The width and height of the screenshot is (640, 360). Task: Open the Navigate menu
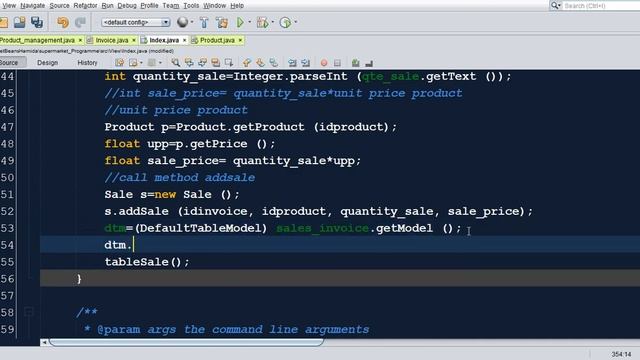[x=33, y=6]
